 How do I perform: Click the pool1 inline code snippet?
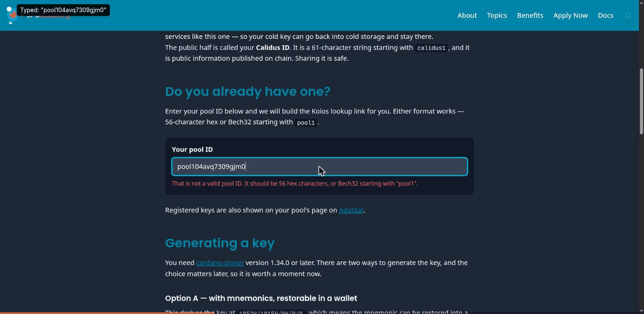coord(306,123)
